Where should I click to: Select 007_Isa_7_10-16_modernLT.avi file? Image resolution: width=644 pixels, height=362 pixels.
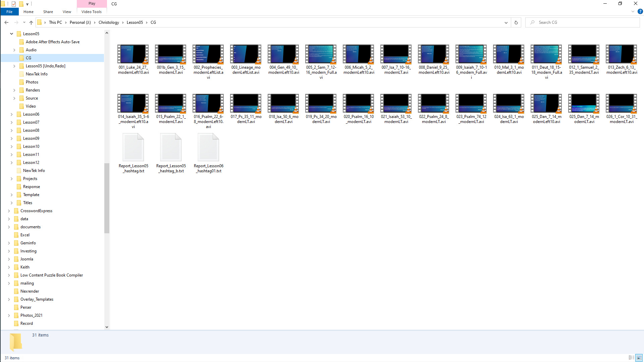click(396, 59)
